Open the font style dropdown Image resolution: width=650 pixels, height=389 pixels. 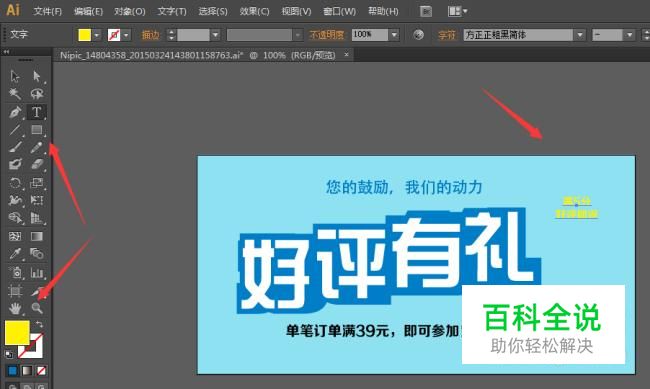(629, 35)
